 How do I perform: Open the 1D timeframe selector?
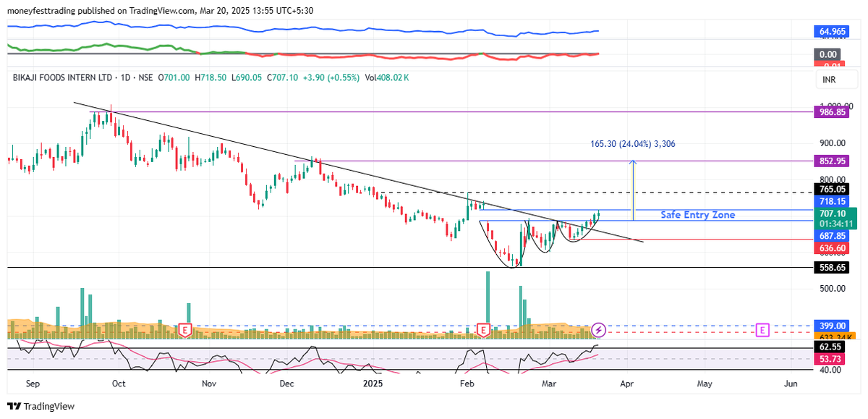click(127, 77)
